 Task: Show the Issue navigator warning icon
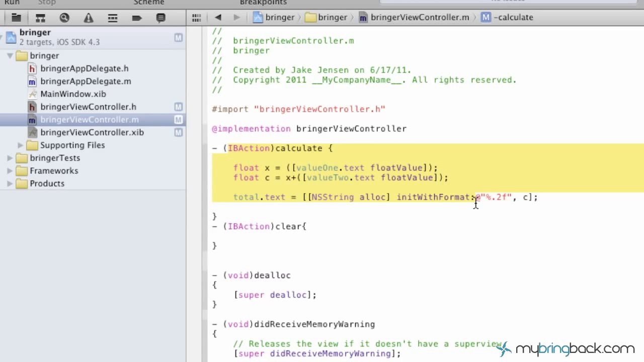coord(89,18)
